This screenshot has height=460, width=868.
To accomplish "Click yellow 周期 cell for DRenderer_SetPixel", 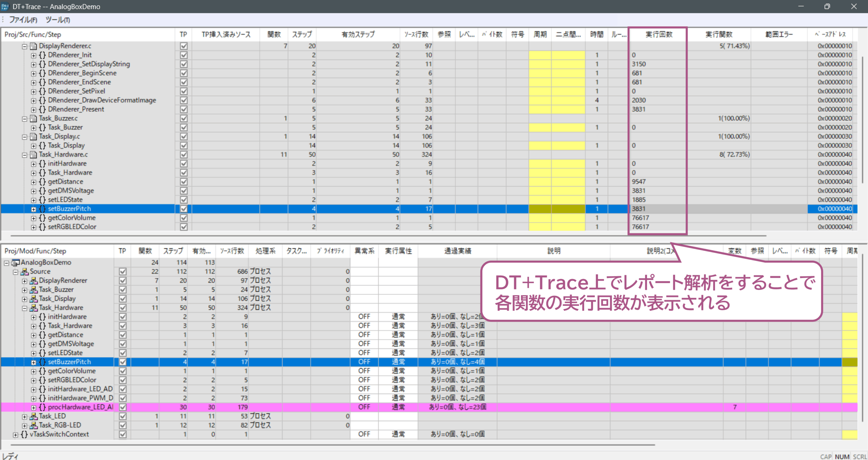I will pos(540,91).
